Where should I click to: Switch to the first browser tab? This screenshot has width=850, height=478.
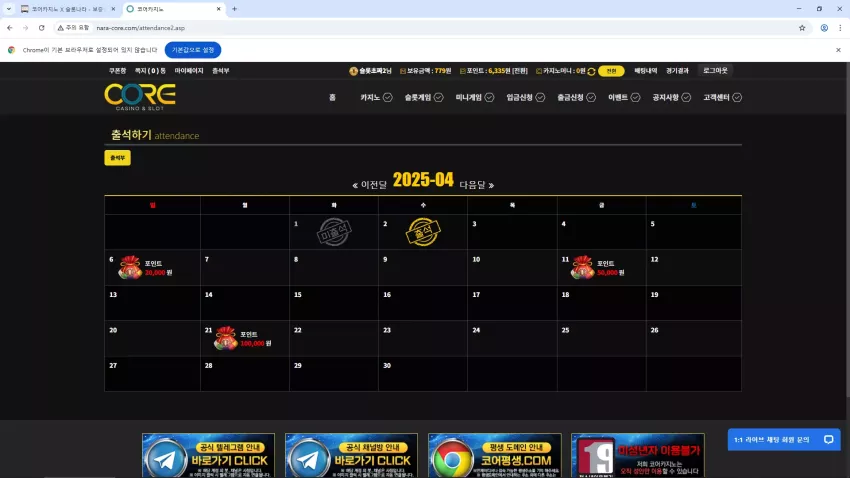(67, 9)
